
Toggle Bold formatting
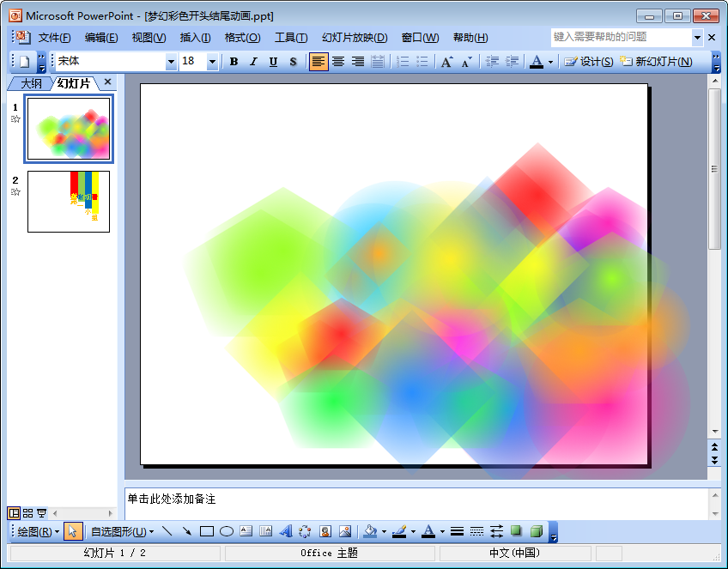(234, 61)
